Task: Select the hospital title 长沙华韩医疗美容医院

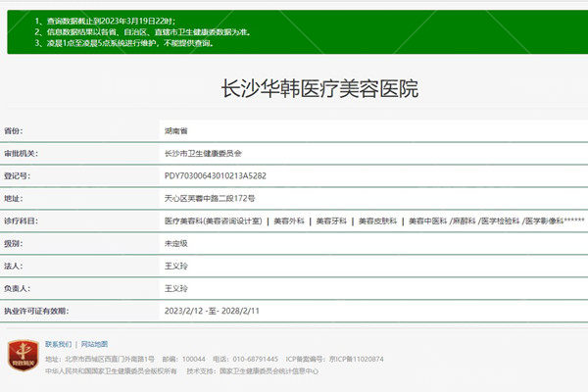Action: pyautogui.click(x=319, y=88)
